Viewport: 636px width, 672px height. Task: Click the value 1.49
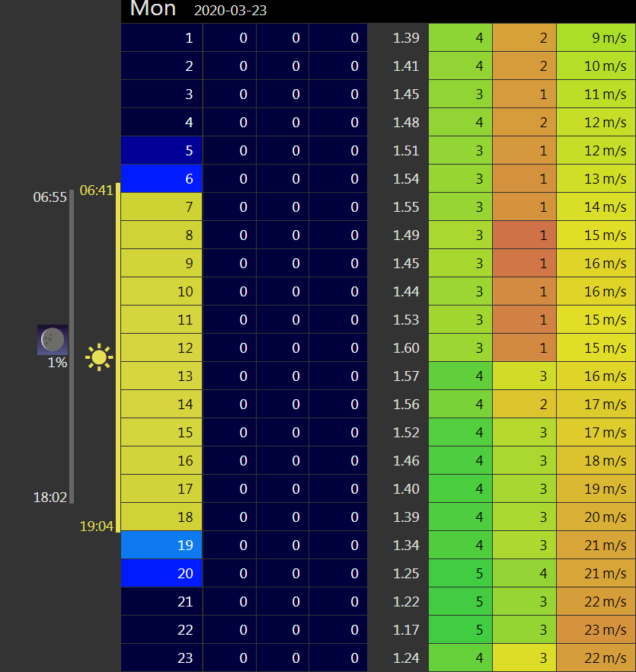click(x=406, y=235)
